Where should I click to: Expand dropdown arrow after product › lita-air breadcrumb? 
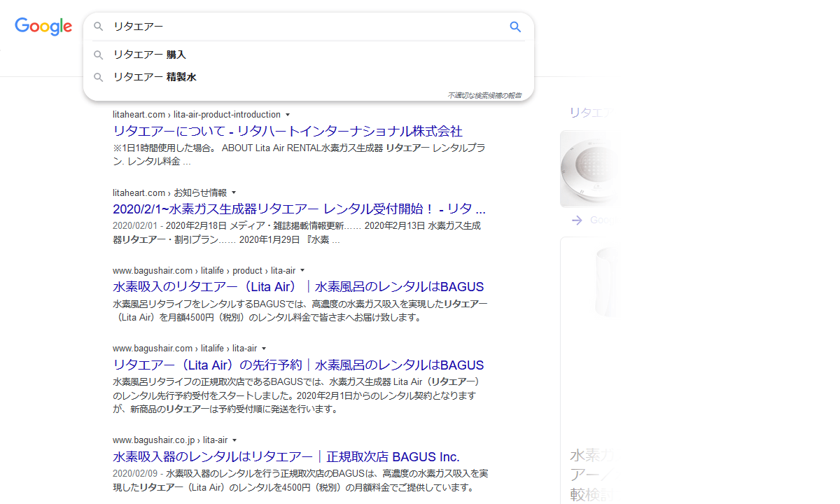302,270
